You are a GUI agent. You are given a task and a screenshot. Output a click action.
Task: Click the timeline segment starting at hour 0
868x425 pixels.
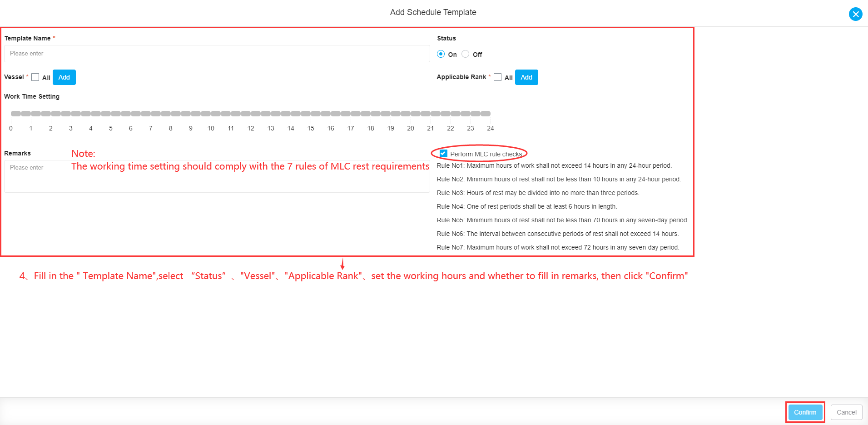pyautogui.click(x=16, y=114)
